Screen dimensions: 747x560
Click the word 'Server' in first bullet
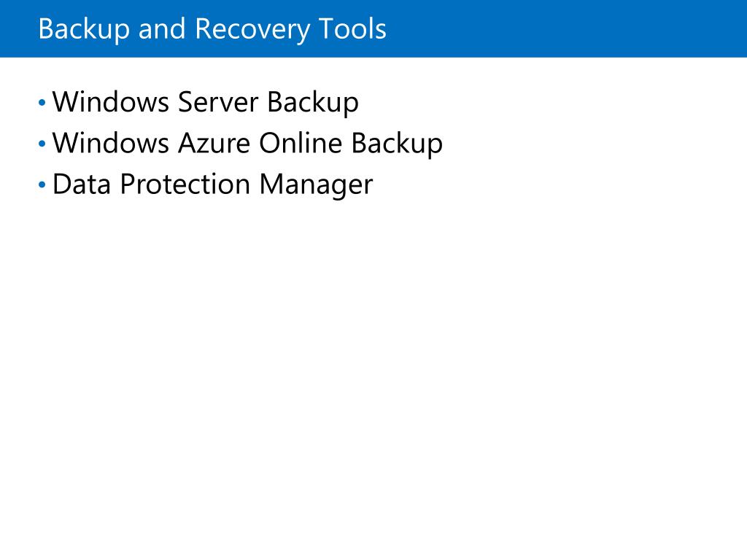[217, 102]
